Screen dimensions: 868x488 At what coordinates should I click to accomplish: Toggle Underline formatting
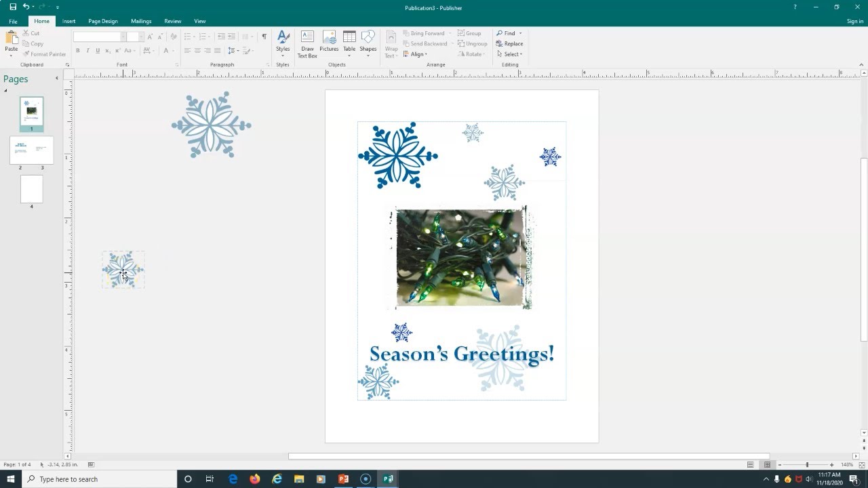coord(98,51)
